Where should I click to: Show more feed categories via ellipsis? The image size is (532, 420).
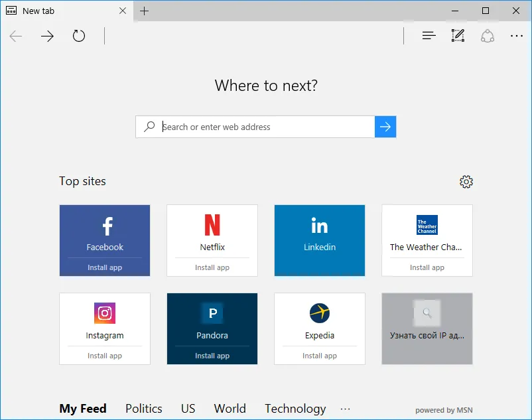click(x=345, y=409)
